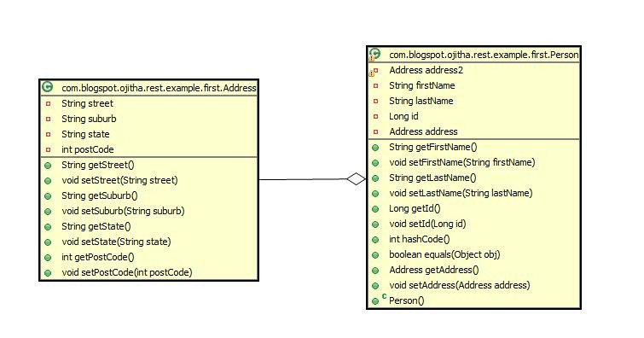Select the String firstName attribute in Person
This screenshot has width=644, height=338.
click(x=422, y=85)
